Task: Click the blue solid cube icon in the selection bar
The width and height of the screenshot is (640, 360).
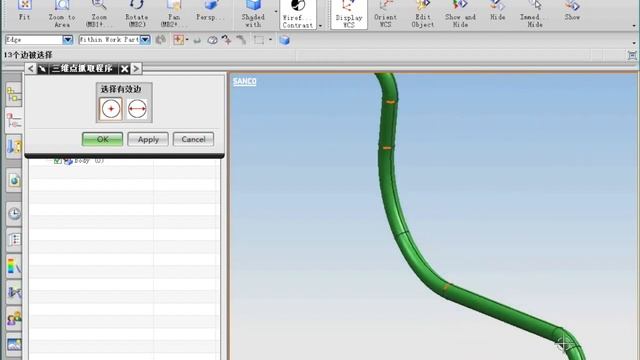Action: (x=284, y=40)
